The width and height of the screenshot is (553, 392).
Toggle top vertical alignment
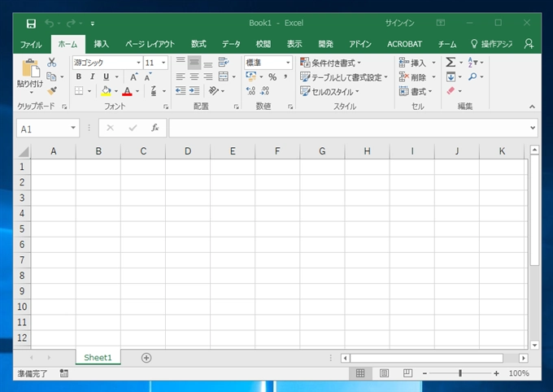pyautogui.click(x=181, y=62)
